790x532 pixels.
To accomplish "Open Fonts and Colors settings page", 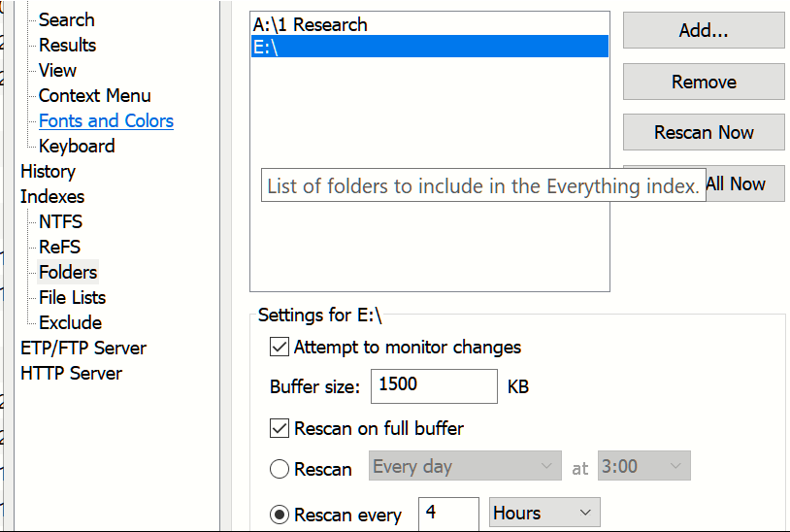I will click(107, 121).
